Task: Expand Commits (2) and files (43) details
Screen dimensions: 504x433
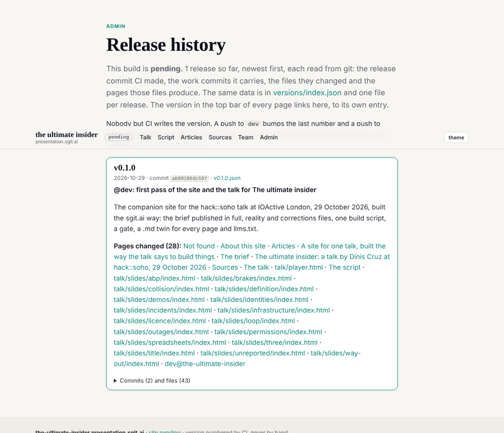Action: [152, 381]
